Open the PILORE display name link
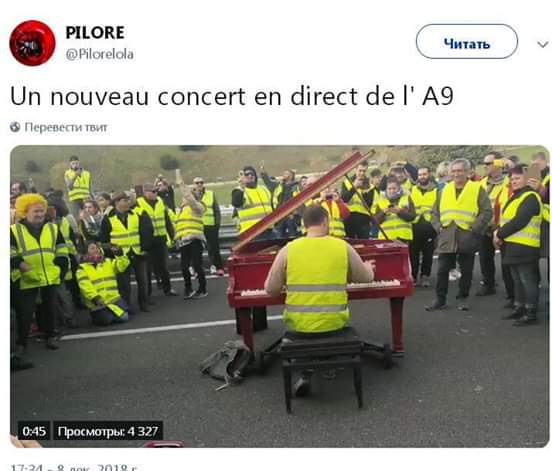 click(95, 33)
